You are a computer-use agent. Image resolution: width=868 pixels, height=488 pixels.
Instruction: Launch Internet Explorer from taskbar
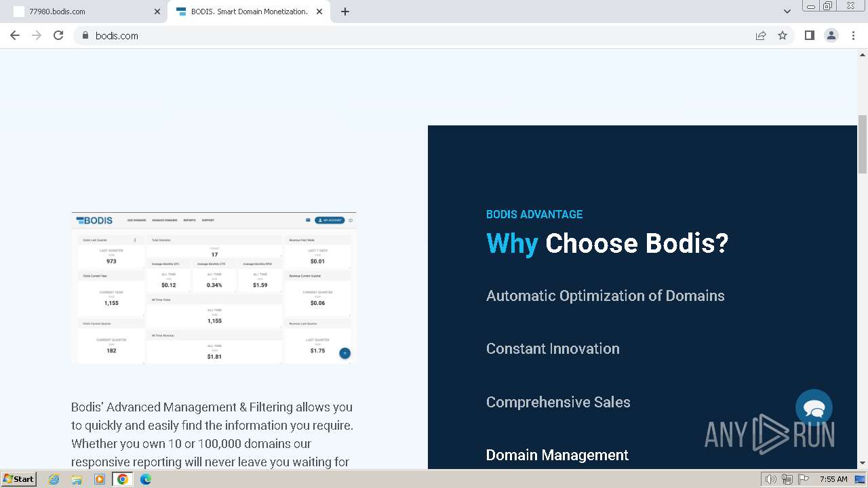(x=54, y=479)
